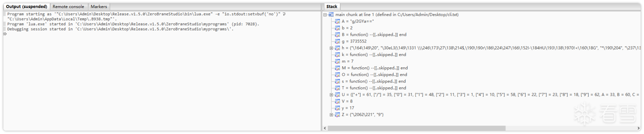Click the stack frame icon for main chunk
This screenshot has height=134, width=644.
pyautogui.click(x=331, y=15)
